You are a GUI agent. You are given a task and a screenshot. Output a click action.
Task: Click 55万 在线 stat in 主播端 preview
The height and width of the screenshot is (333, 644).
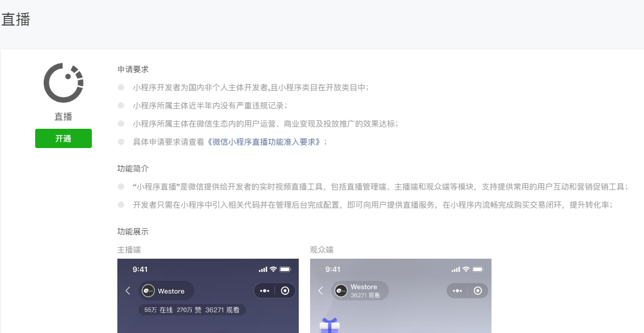tap(158, 310)
